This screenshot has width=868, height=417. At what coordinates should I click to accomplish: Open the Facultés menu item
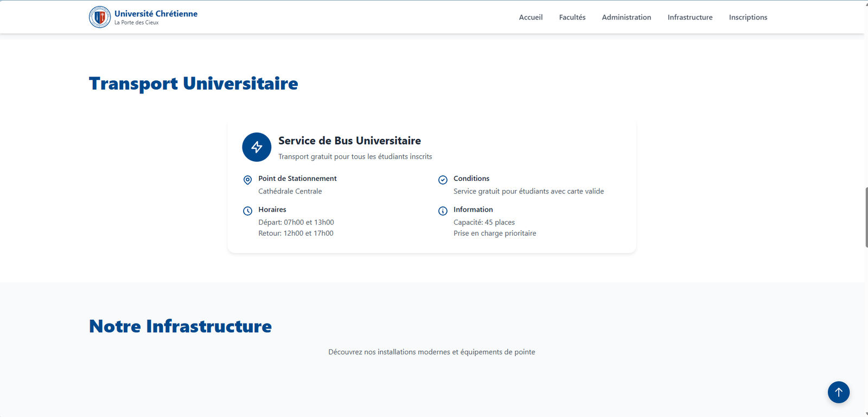(572, 17)
